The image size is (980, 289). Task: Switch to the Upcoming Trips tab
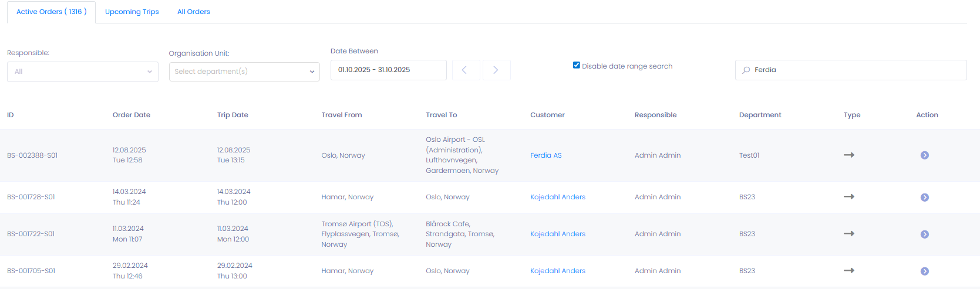tap(132, 12)
